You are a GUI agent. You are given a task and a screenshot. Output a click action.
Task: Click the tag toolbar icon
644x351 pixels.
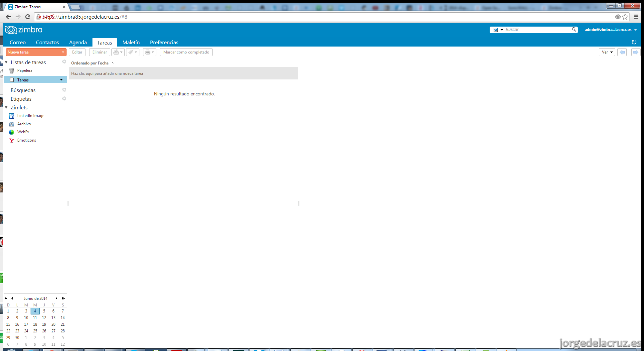(133, 52)
